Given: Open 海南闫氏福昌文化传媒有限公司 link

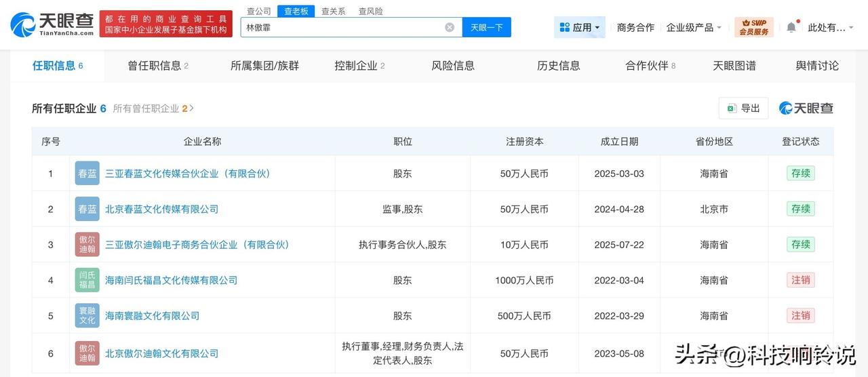Looking at the screenshot, I should pos(171,280).
